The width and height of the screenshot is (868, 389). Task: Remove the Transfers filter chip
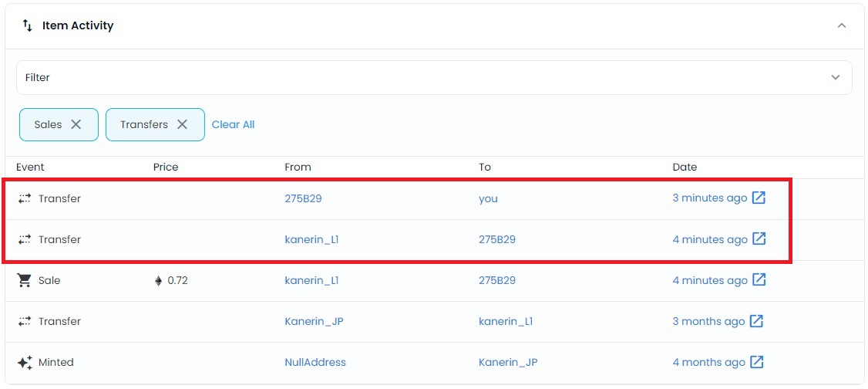pyautogui.click(x=182, y=124)
